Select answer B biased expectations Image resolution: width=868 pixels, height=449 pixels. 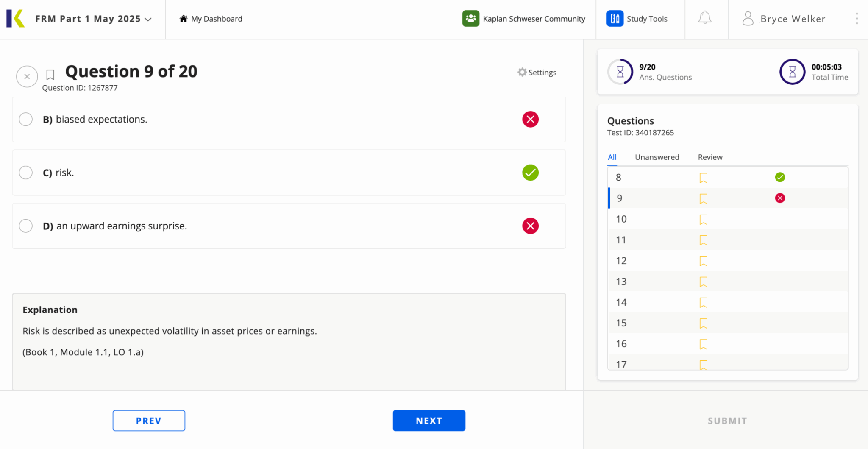[26, 120]
